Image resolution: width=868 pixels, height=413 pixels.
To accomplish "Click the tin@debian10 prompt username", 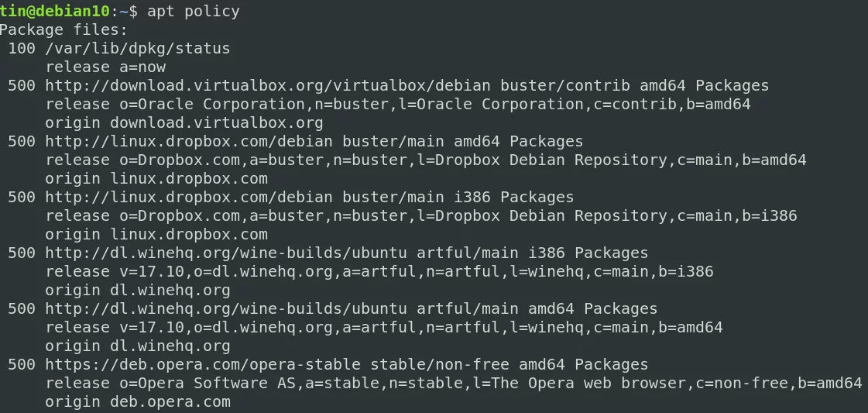I will [55, 11].
